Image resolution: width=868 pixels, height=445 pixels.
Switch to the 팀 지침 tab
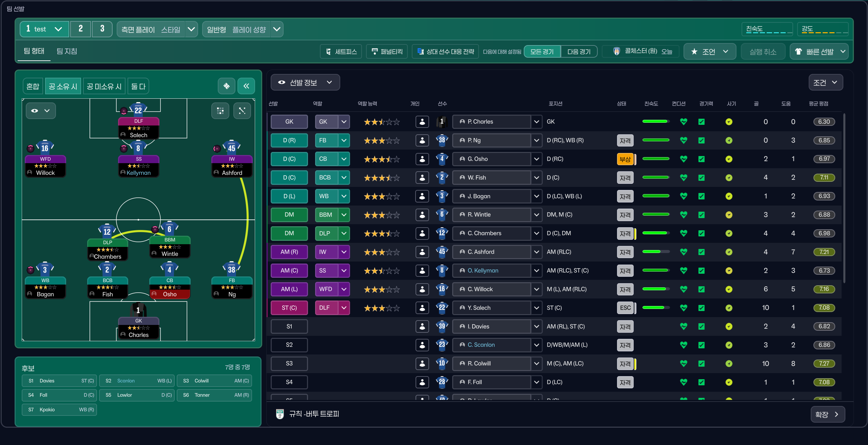67,51
